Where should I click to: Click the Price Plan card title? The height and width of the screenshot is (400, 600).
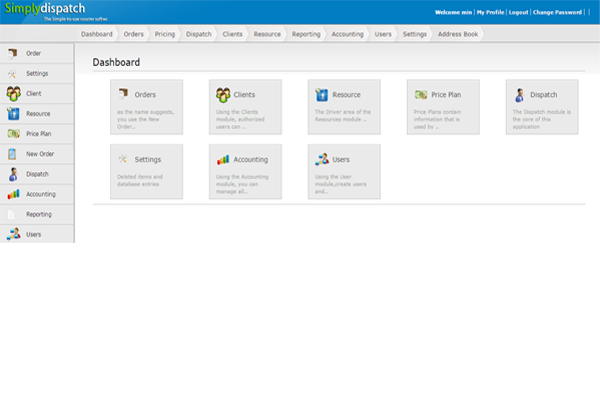[446, 95]
